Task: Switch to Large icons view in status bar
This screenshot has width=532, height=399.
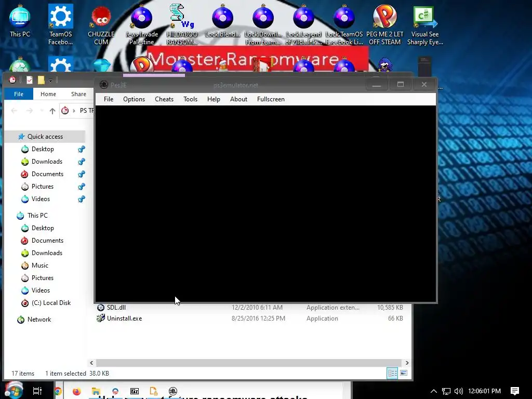Action: coord(404,373)
